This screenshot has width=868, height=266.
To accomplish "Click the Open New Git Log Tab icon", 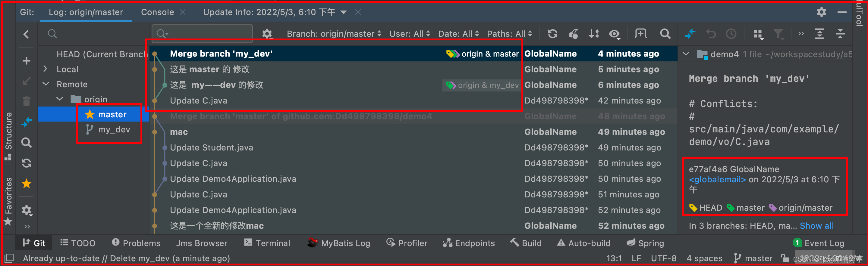I will (640, 34).
